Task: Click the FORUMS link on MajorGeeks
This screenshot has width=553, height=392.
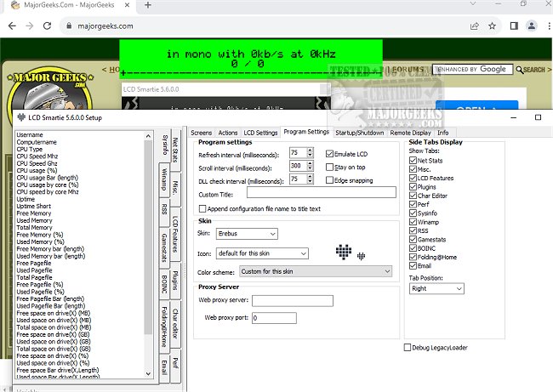Action: point(408,70)
